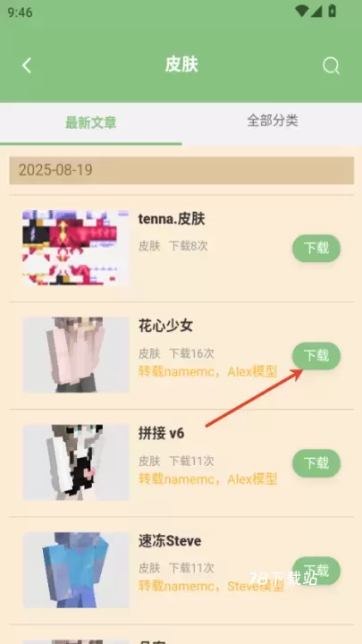The image size is (362, 644).
Task: Tap the back arrow icon
Action: click(27, 65)
